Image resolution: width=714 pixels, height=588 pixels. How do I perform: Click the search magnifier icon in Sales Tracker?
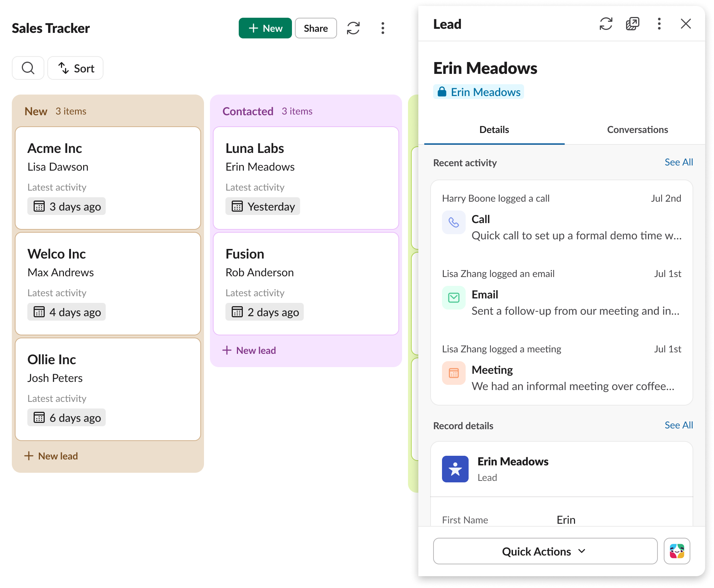pyautogui.click(x=28, y=68)
